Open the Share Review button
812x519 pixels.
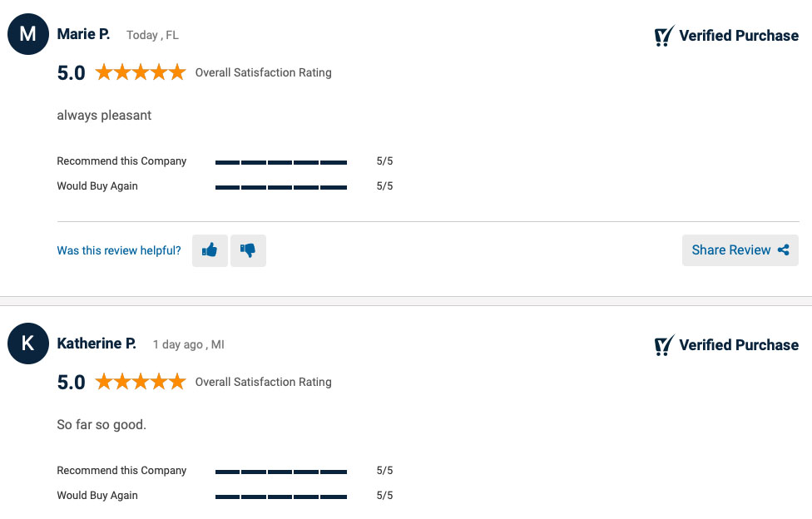[740, 250]
